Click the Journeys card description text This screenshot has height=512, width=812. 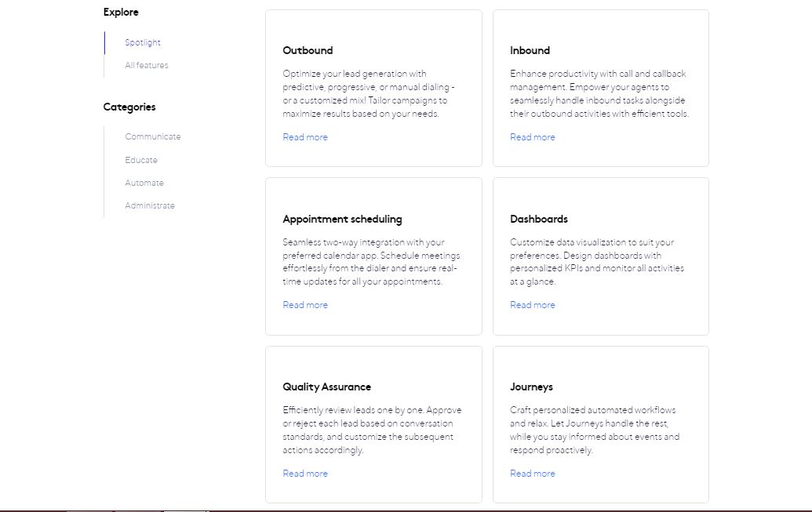click(x=594, y=430)
